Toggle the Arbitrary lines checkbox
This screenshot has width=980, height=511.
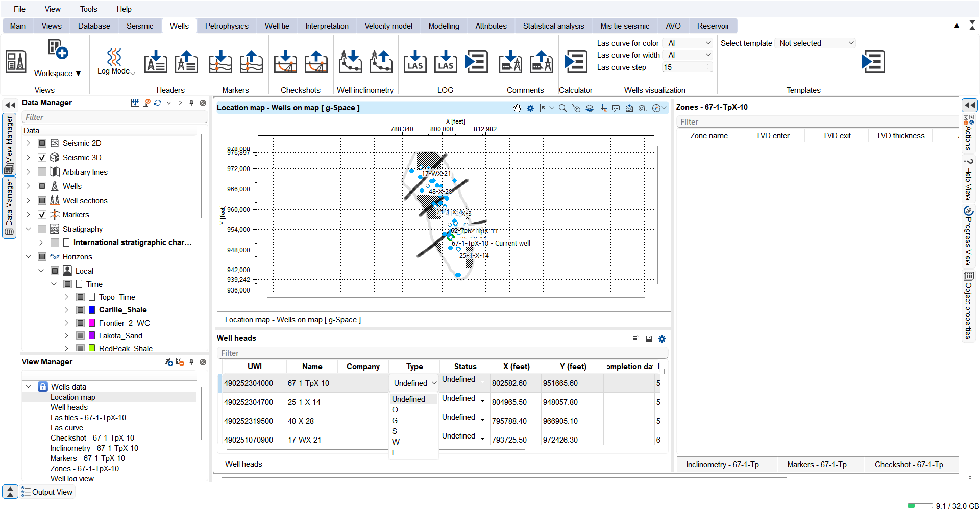point(42,172)
